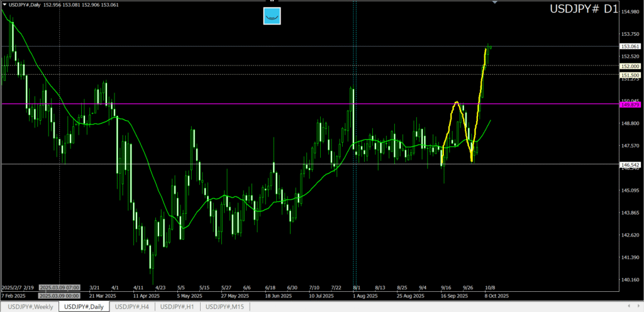This screenshot has height=312, width=644.
Task: Click the USDJPY# D1 label at top-right
Action: coord(584,9)
